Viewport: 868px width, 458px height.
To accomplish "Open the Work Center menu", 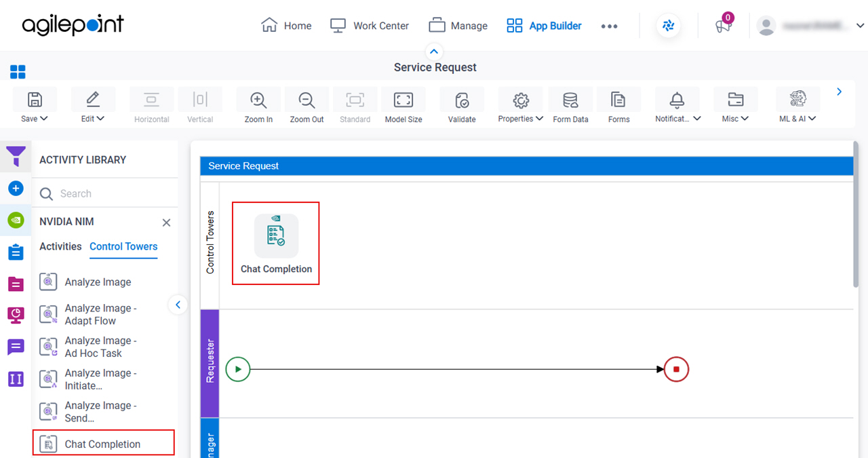I will [x=370, y=26].
